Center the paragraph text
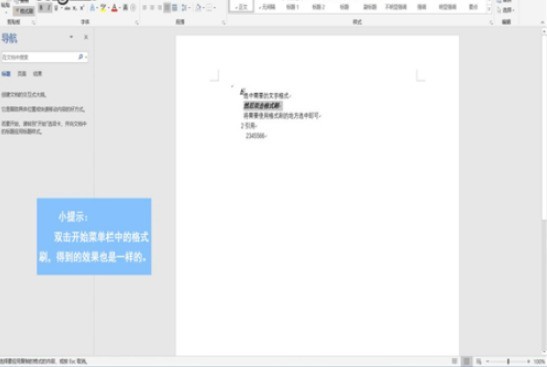Image resolution: width=547 pixels, height=367 pixels. click(152, 8)
